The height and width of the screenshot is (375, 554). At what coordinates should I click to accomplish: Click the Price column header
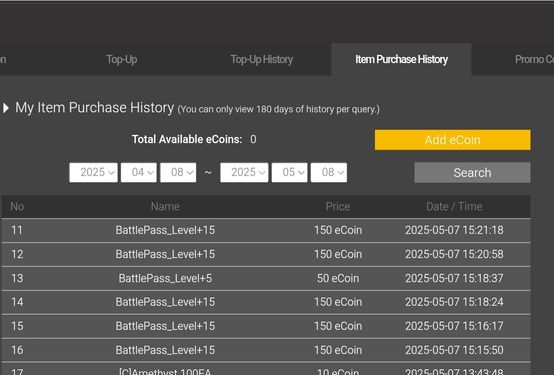point(338,206)
